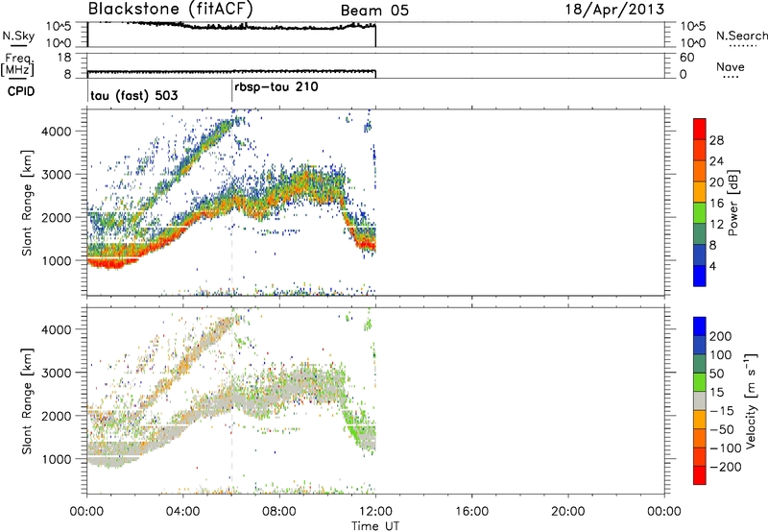Click the "16:00" time axis label
This screenshot has width=768, height=532.
471,512
